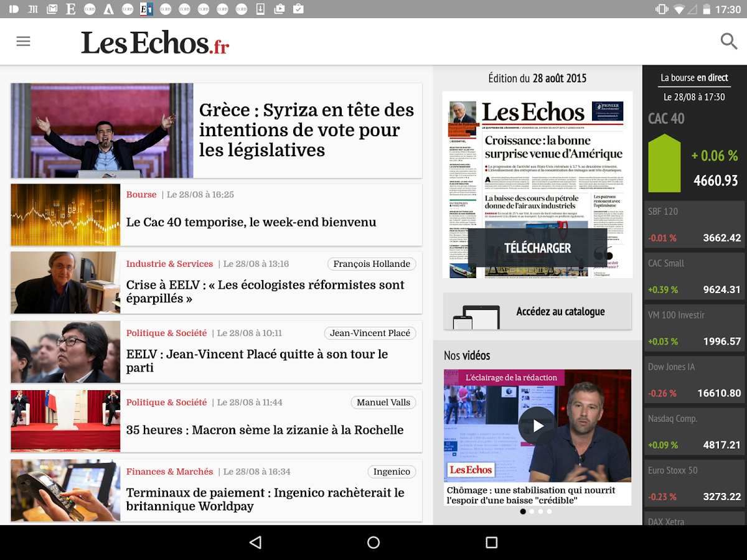Tap the Android back button
The width and height of the screenshot is (747, 560).
(255, 543)
